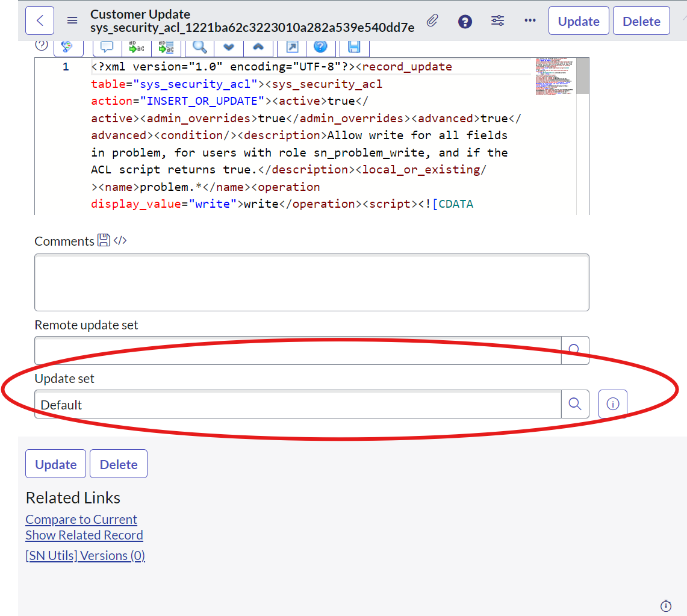Open the more options ellipsis menu
The image size is (687, 616).
[530, 20]
